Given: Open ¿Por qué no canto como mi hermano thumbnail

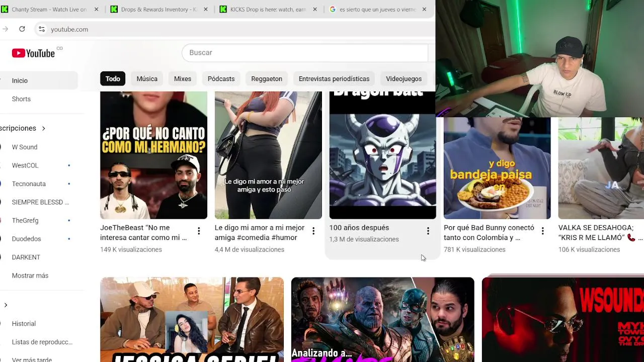Looking at the screenshot, I should [153, 155].
